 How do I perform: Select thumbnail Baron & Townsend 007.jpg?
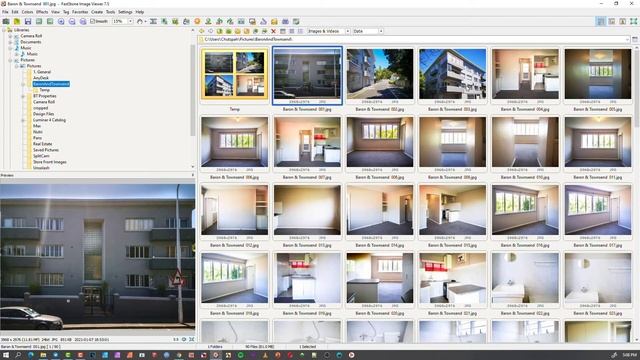click(307, 142)
